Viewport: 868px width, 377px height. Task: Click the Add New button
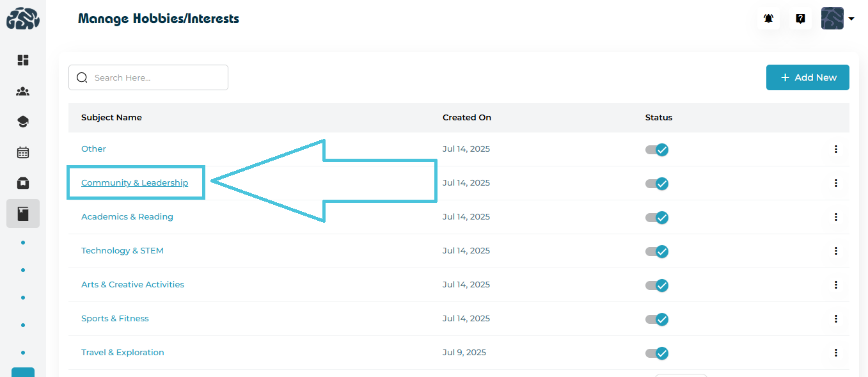click(807, 77)
